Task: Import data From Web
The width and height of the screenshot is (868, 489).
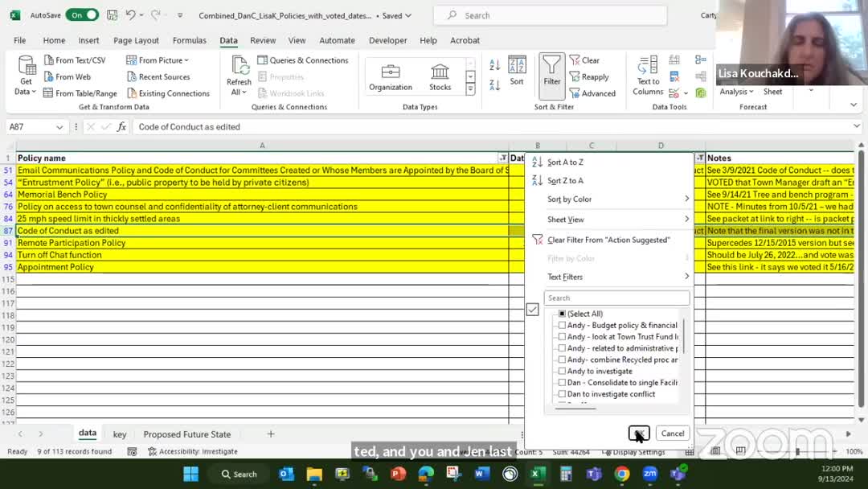Action: tap(67, 76)
